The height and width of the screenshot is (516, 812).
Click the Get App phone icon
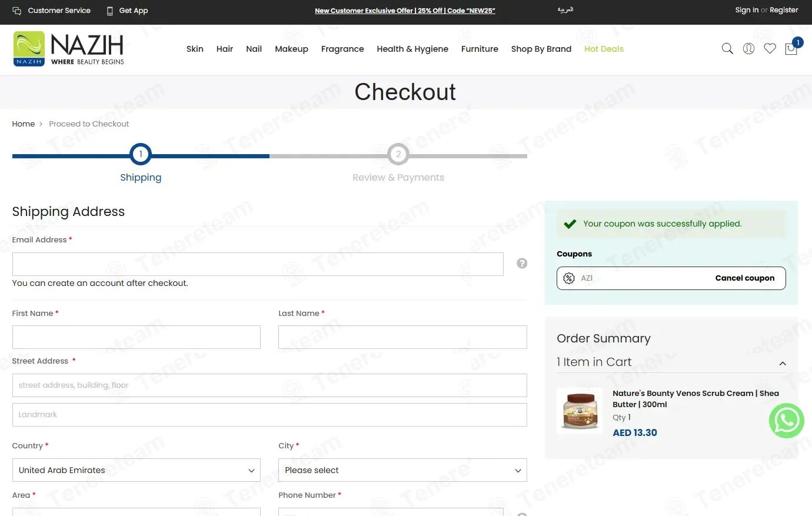[109, 11]
